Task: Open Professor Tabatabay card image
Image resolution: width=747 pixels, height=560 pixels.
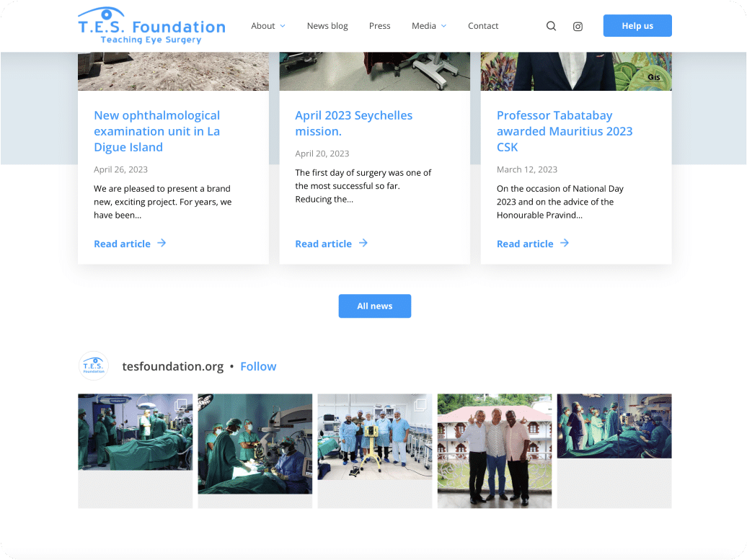Action: [576, 71]
